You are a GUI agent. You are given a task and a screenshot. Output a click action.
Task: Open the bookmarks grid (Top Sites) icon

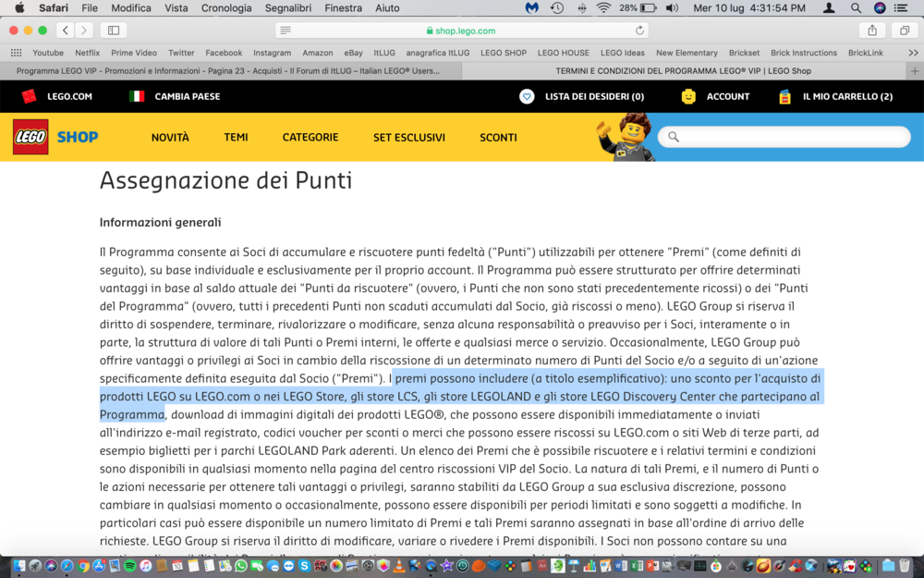point(16,53)
